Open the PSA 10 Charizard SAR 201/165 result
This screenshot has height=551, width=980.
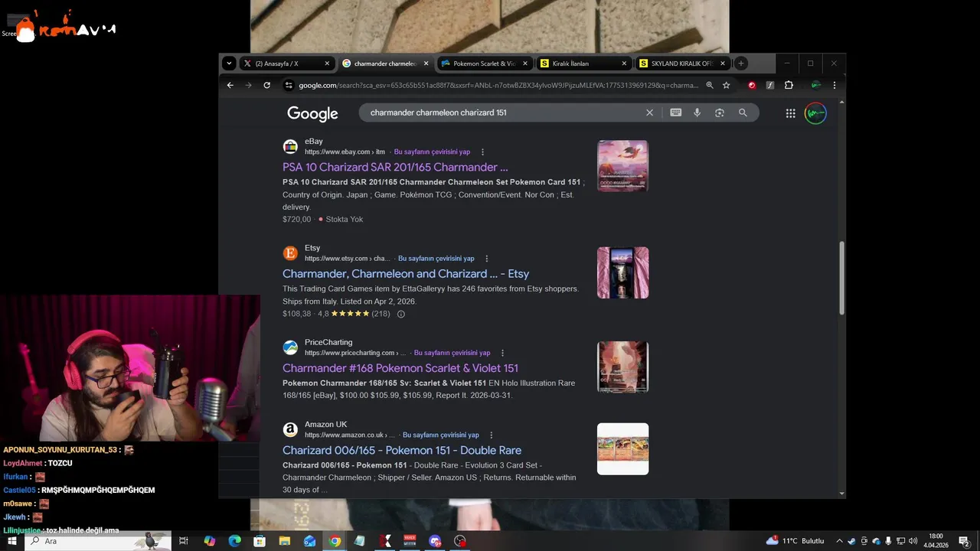click(x=395, y=167)
